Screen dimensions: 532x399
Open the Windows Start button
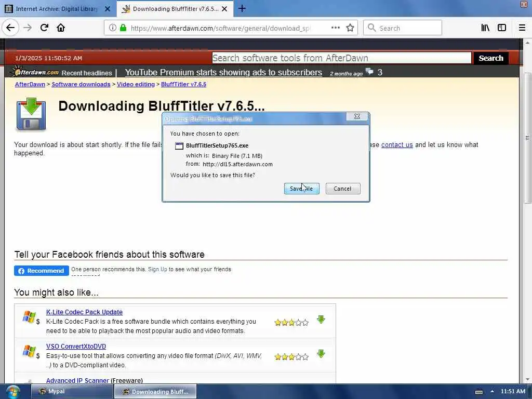pos(12,392)
